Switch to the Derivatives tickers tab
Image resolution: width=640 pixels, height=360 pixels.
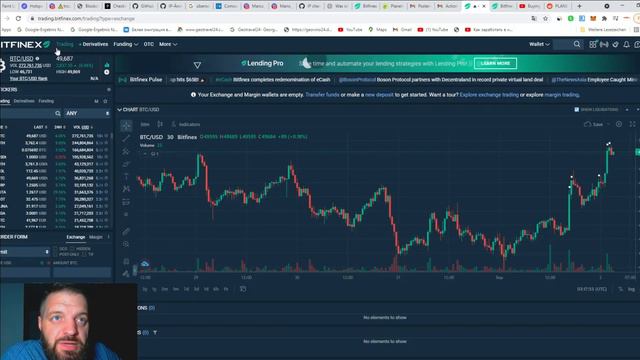coord(24,101)
